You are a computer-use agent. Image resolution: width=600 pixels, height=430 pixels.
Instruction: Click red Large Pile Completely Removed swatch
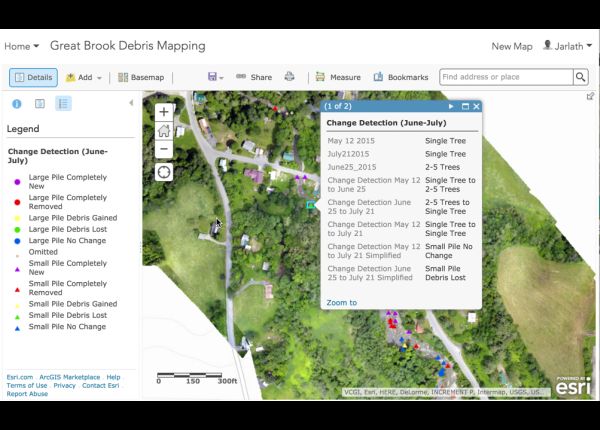pyautogui.click(x=17, y=202)
